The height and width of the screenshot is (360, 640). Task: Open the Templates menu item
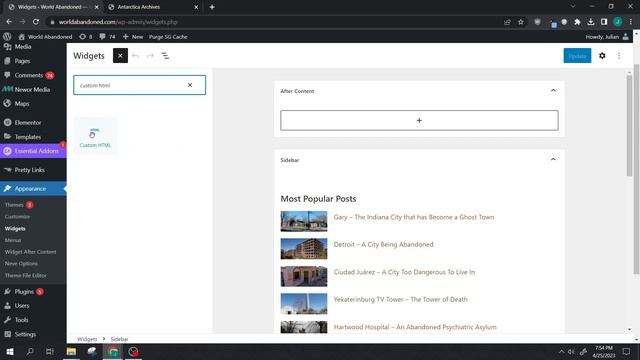point(28,137)
